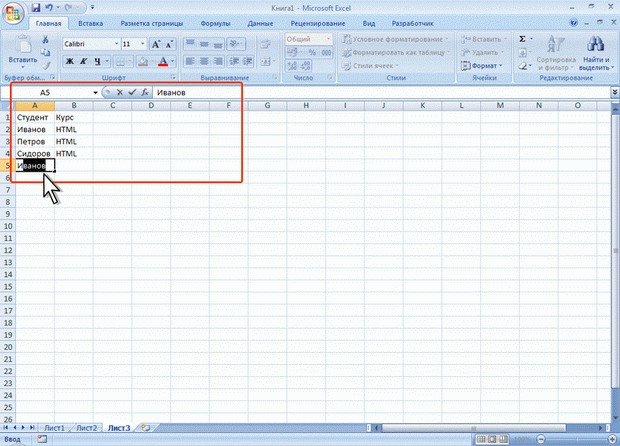Click the AutoSum sigma icon
The height and width of the screenshot is (446, 620).
pos(522,39)
